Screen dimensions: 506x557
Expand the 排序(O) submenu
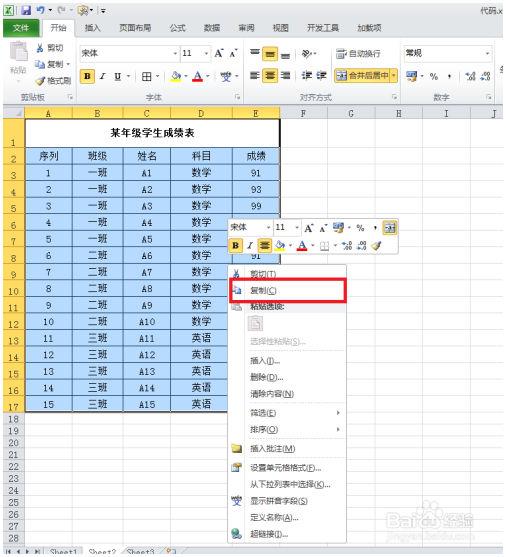(x=338, y=429)
